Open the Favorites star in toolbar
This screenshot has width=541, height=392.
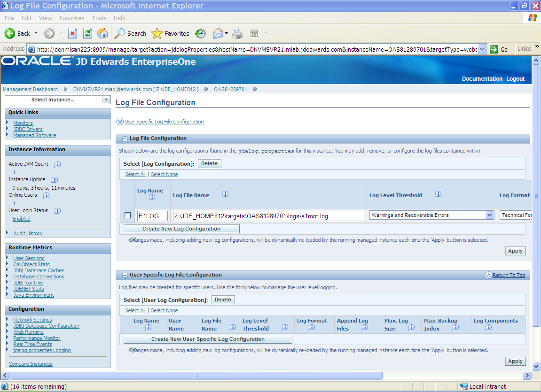point(157,33)
